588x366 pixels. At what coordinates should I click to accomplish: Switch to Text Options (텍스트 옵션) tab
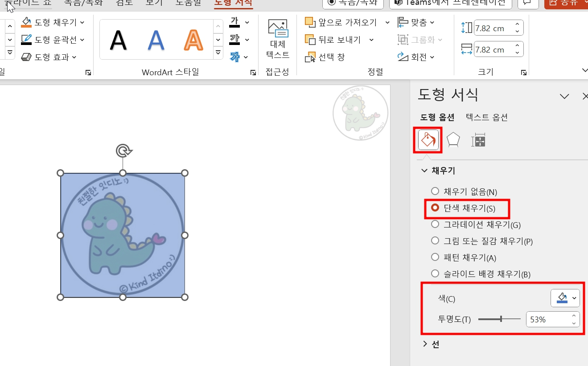pos(487,117)
